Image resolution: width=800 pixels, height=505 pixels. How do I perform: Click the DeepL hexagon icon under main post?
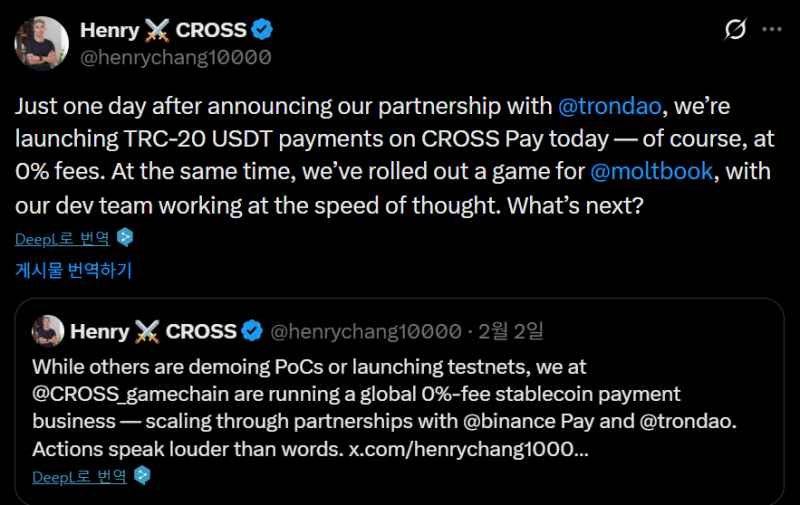pyautogui.click(x=124, y=238)
